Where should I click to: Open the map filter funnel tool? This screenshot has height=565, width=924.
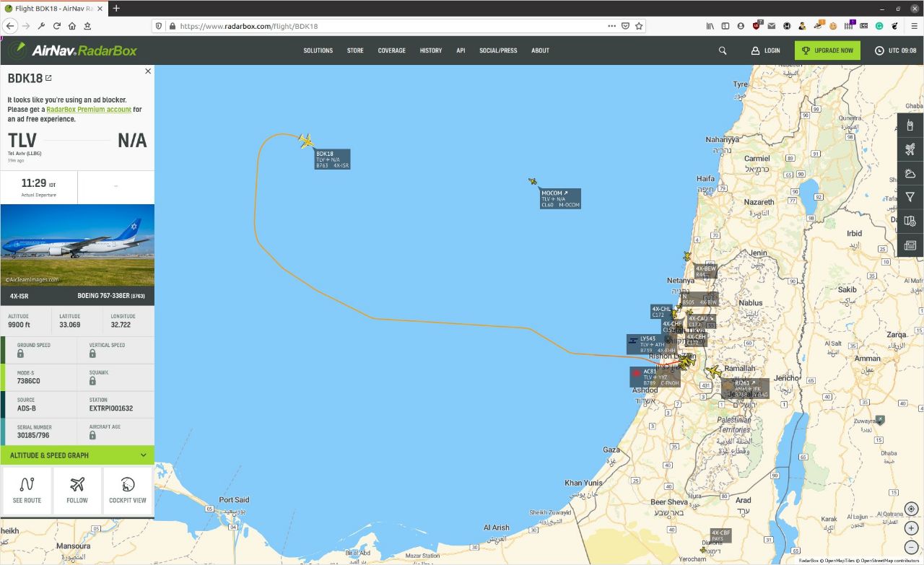tap(910, 197)
